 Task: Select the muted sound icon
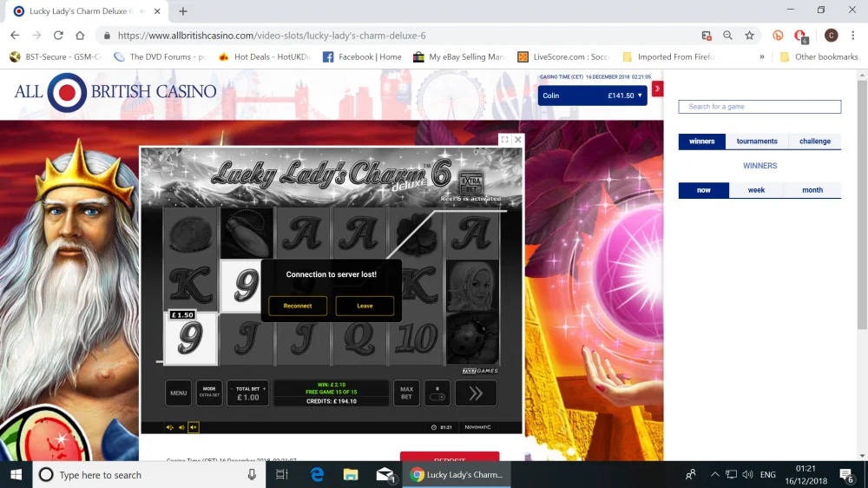pos(194,427)
